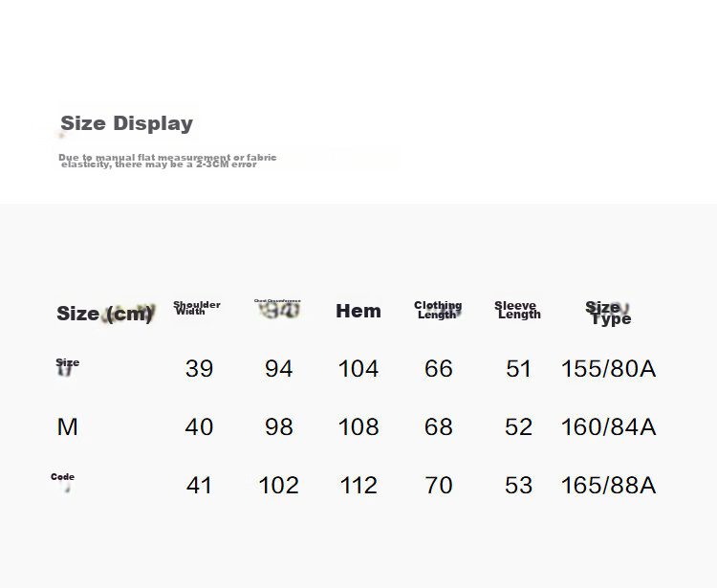717x588 pixels.
Task: Click sleeve length value 53
Action: [518, 485]
